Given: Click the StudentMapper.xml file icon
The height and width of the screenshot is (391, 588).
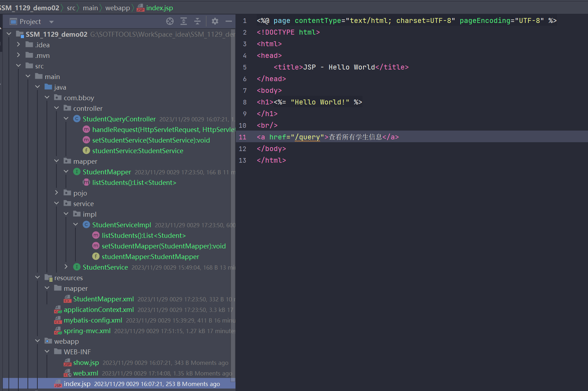Looking at the screenshot, I should [67, 299].
